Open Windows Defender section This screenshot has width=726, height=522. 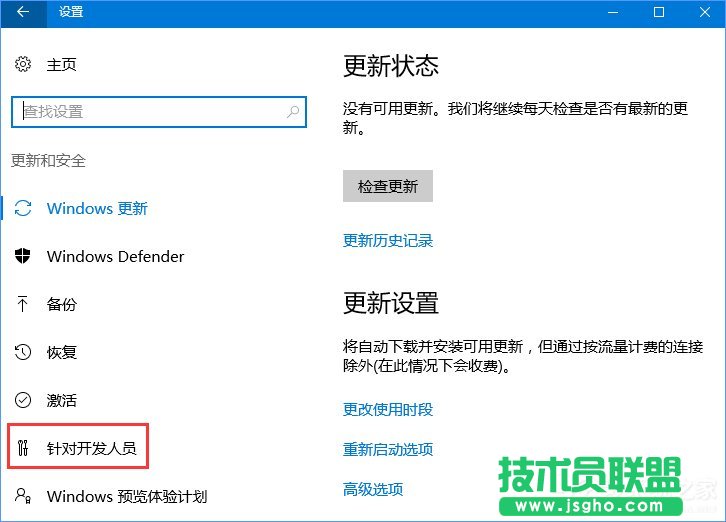pos(115,256)
